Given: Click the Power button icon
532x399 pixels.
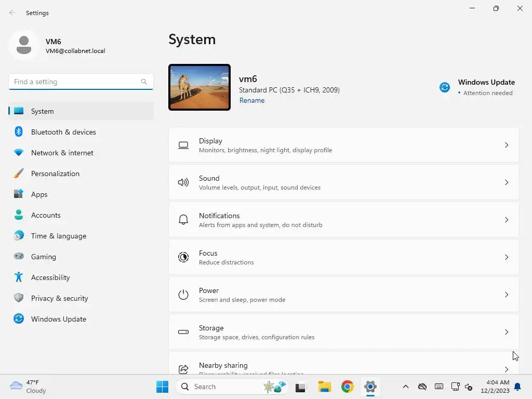Looking at the screenshot, I should pyautogui.click(x=183, y=295).
